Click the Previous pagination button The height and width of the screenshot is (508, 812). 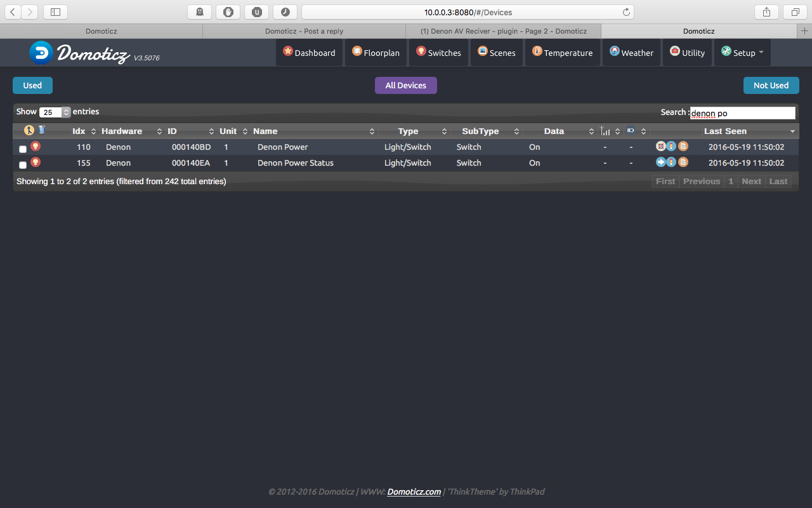coord(702,181)
